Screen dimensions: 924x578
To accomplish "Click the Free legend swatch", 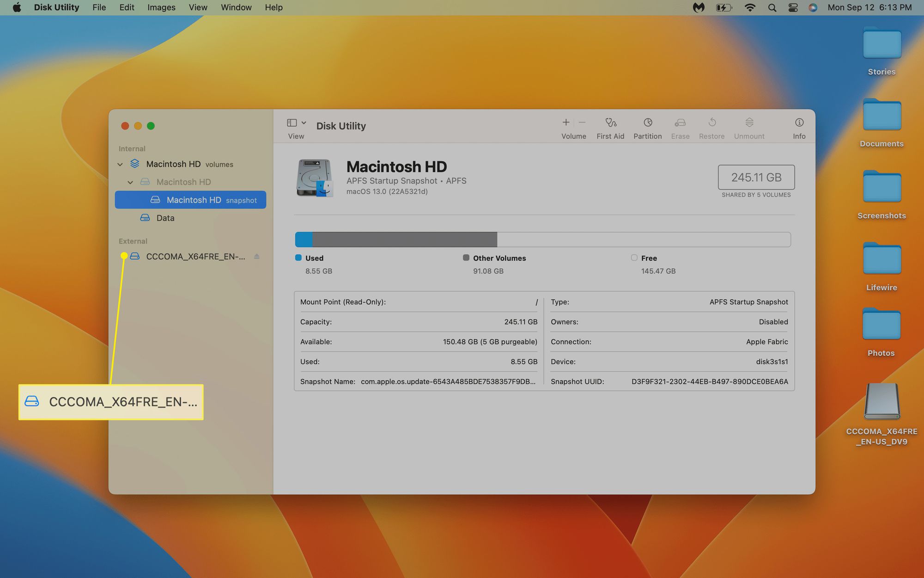I will [x=634, y=258].
